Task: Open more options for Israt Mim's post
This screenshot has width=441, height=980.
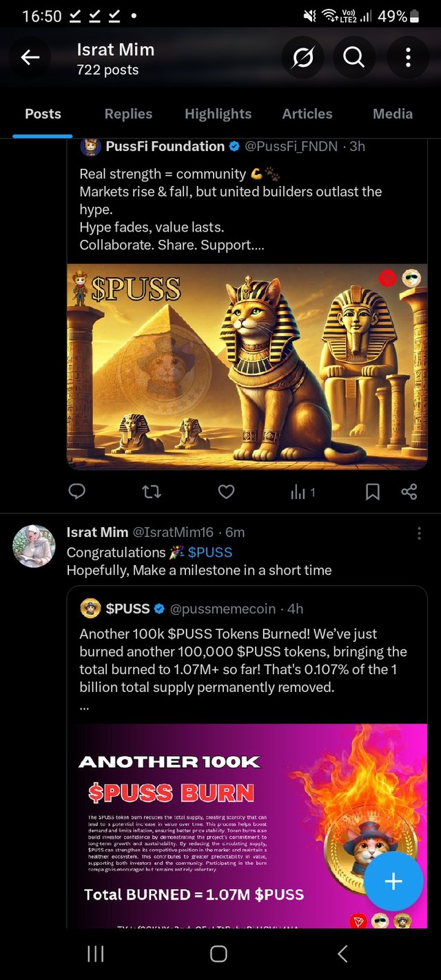Action: [419, 533]
